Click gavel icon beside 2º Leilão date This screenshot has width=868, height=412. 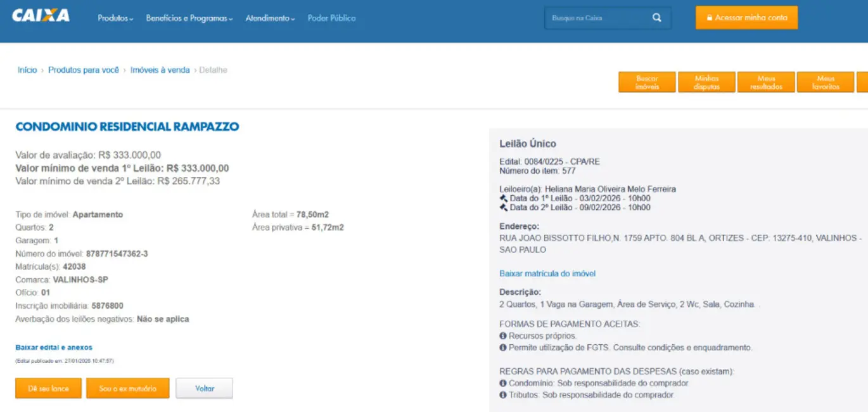504,208
